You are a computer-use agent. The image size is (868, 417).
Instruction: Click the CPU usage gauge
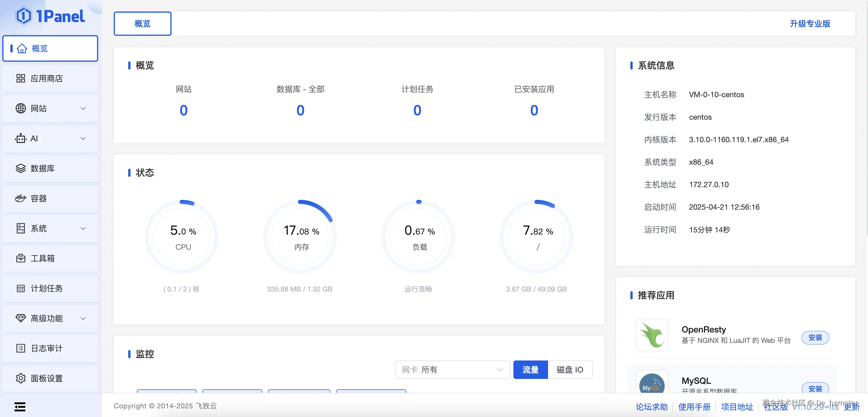pyautogui.click(x=182, y=236)
